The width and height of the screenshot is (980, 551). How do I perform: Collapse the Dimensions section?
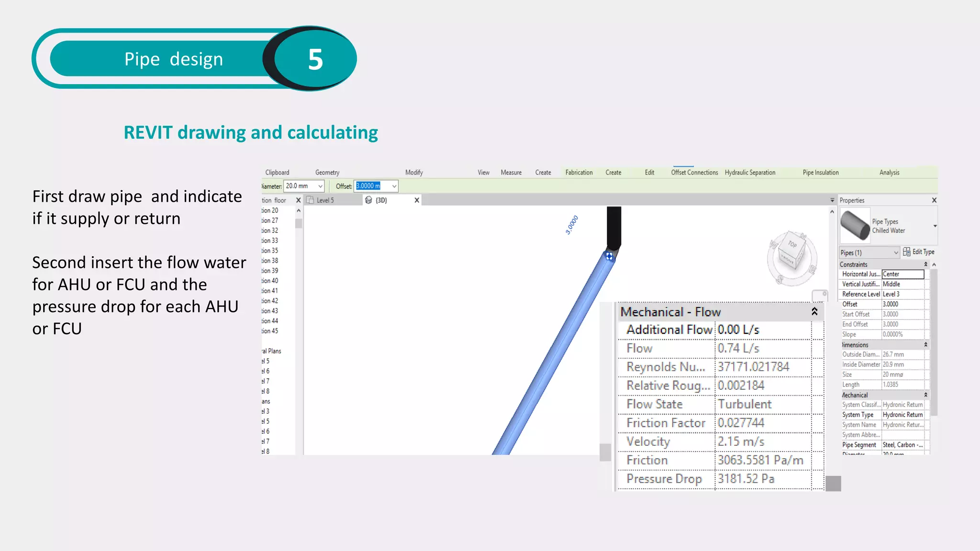coord(925,345)
